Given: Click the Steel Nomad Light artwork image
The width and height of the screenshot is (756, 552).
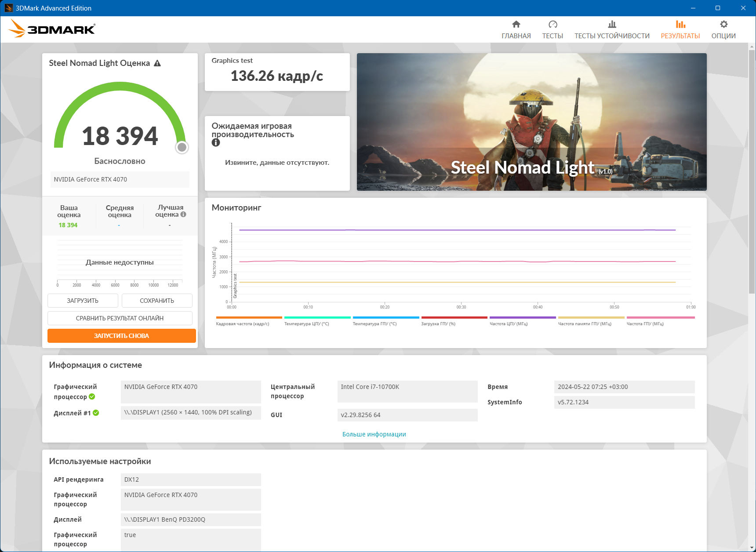Looking at the screenshot, I should (x=532, y=122).
